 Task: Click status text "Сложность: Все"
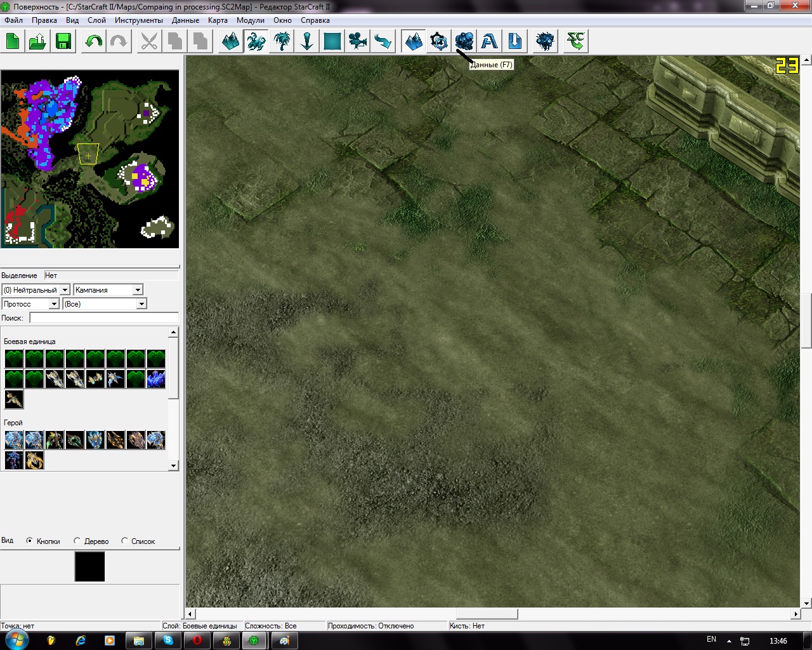271,626
